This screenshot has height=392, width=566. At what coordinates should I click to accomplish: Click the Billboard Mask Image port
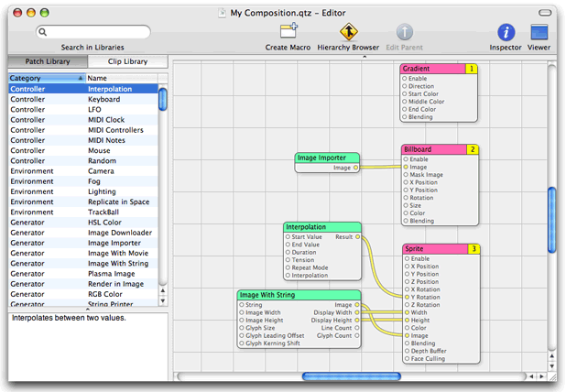406,175
